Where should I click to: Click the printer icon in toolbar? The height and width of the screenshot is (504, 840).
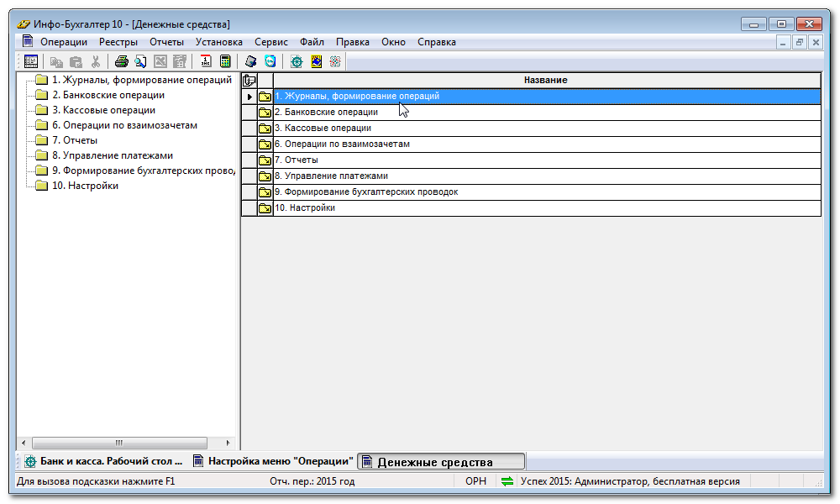click(122, 61)
